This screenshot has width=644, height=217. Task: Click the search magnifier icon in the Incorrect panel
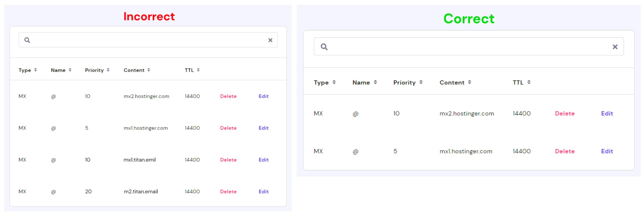point(27,40)
